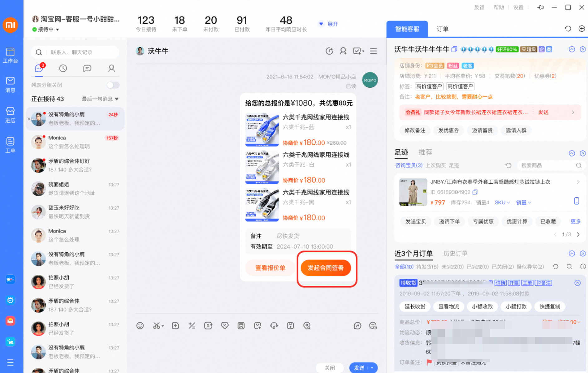The height and width of the screenshot is (373, 588).
Task: Open the chat header list menu icon
Action: click(374, 51)
